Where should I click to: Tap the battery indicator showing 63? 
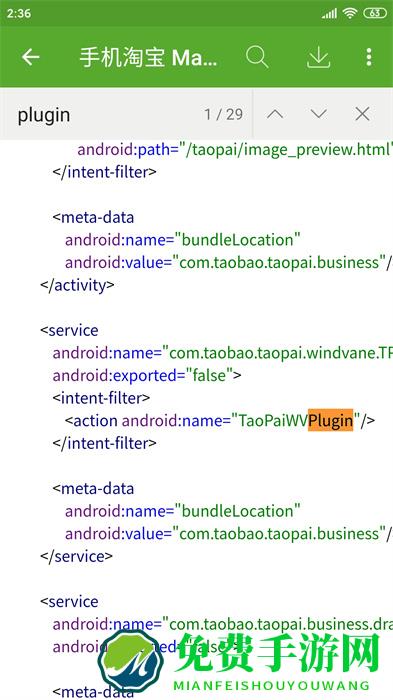tap(375, 13)
